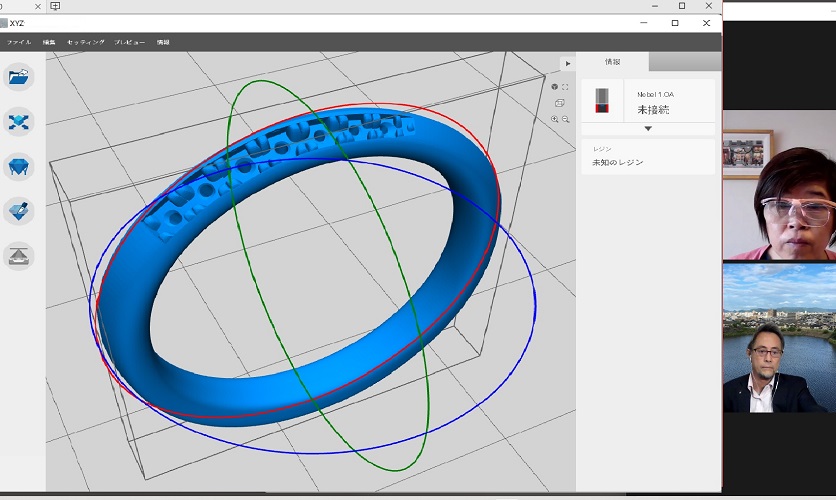Screen dimensions: 836x500
Task: Click the blue gem model tool icon
Action: 19,165
